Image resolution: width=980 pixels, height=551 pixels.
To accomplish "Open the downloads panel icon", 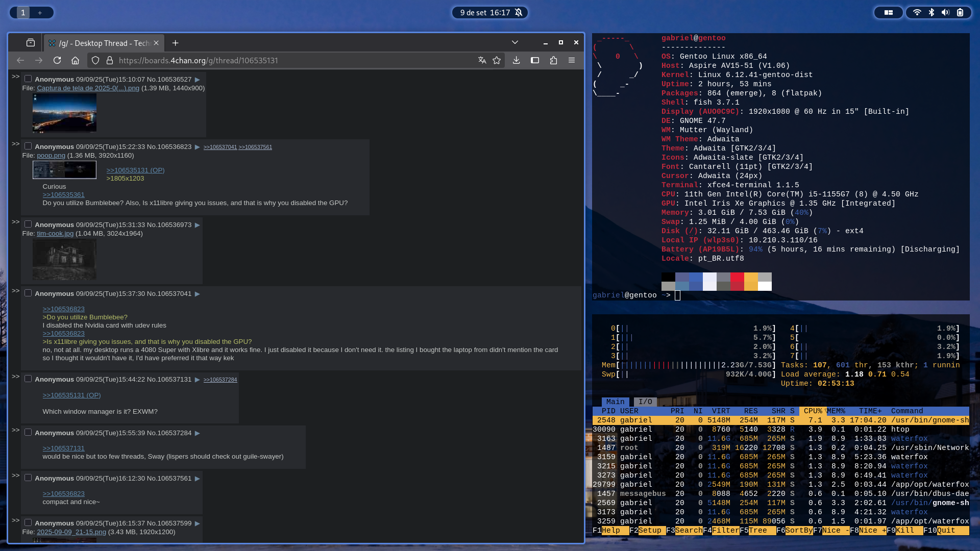I will [516, 60].
